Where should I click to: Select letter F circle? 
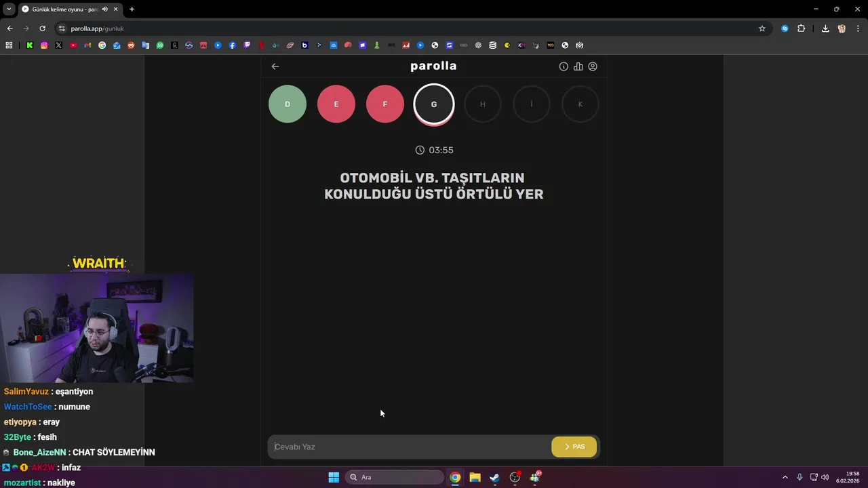pos(385,104)
